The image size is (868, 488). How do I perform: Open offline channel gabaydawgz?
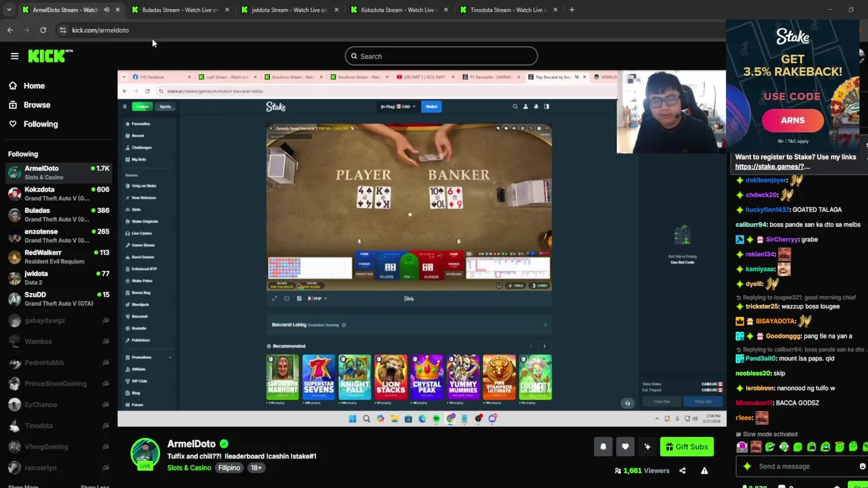tap(58, 321)
